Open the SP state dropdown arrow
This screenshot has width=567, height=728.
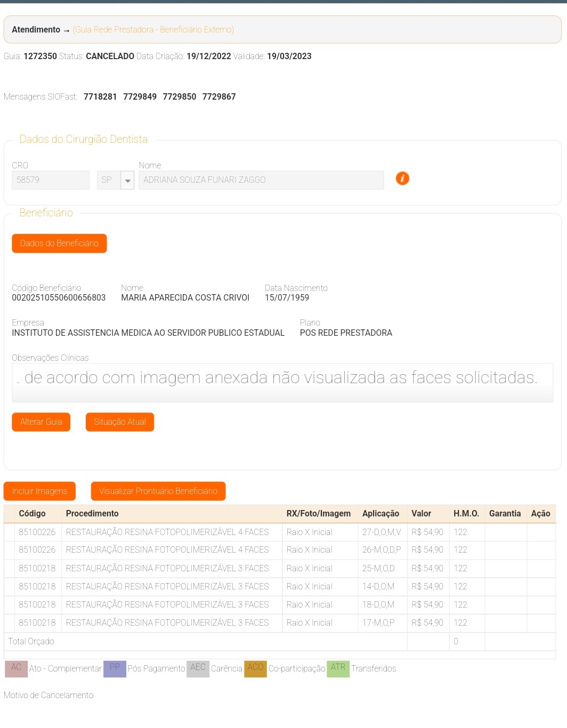127,180
